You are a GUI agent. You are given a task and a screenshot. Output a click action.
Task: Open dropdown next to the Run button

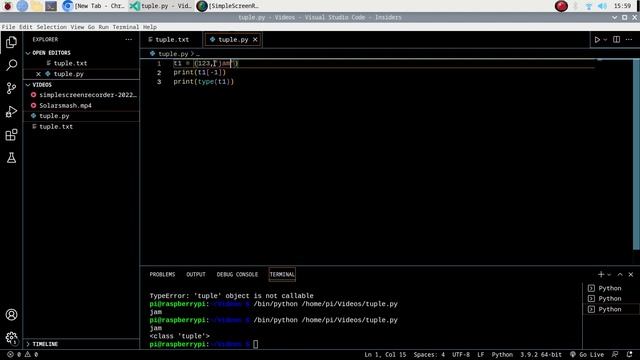[x=605, y=40]
